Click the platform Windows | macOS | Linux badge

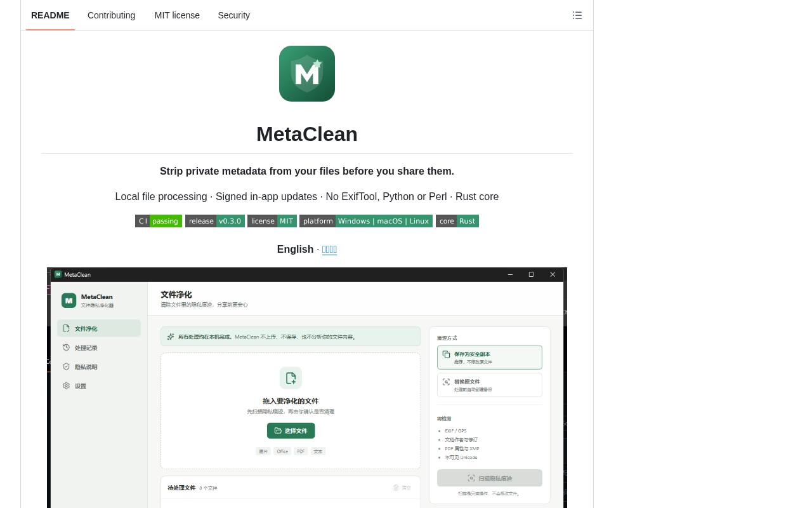[366, 221]
